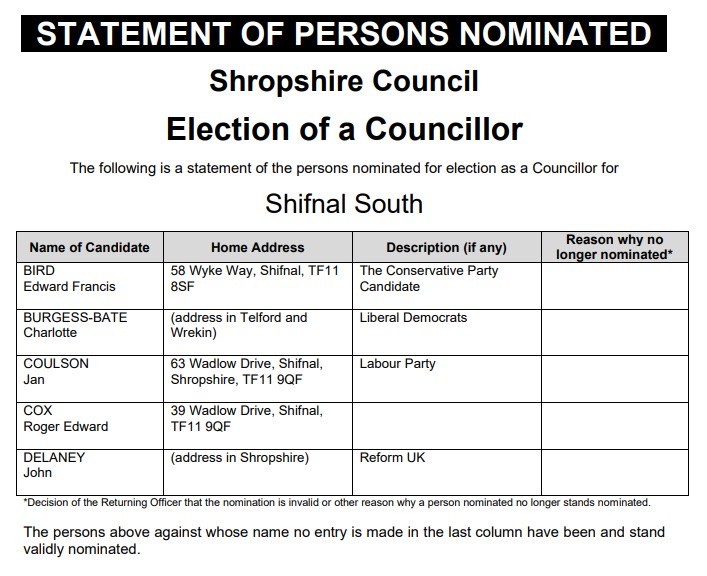Select the "Labour Party" description cell
The width and height of the screenshot is (707, 576).
click(397, 364)
